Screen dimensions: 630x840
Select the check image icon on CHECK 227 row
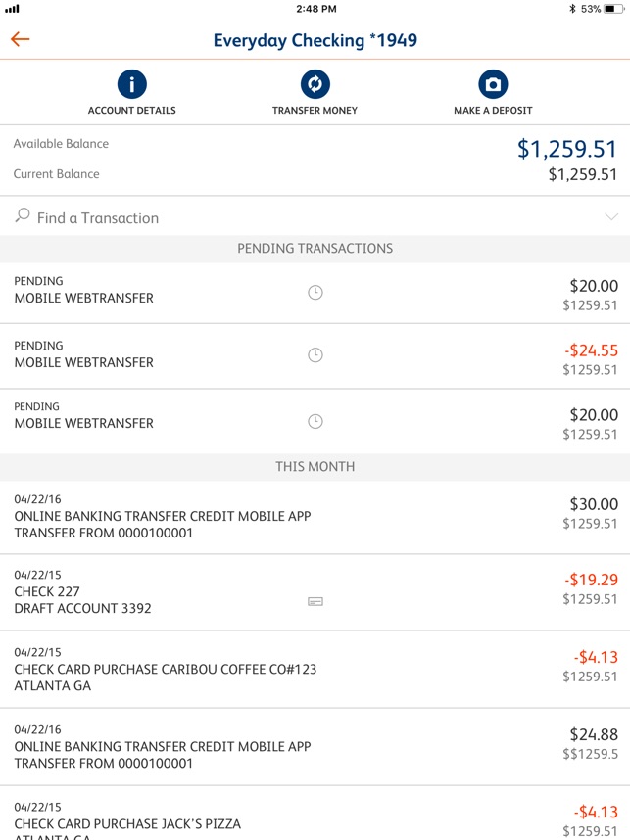(x=315, y=603)
